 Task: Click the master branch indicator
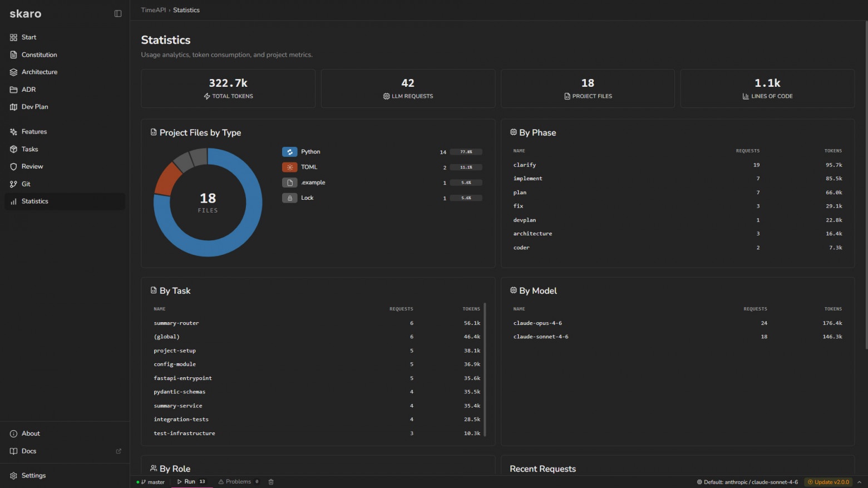tap(152, 482)
